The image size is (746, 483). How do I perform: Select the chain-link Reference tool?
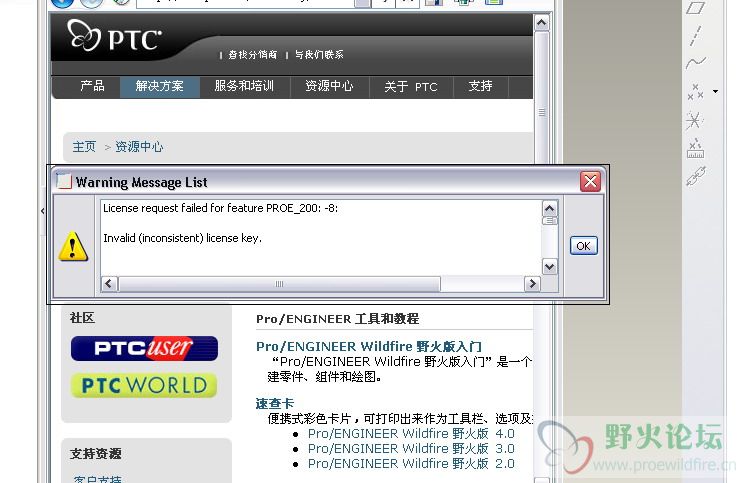click(696, 176)
